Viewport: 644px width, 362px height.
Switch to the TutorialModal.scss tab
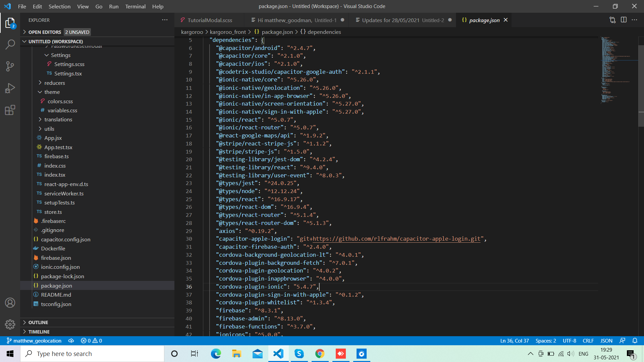(210, 20)
